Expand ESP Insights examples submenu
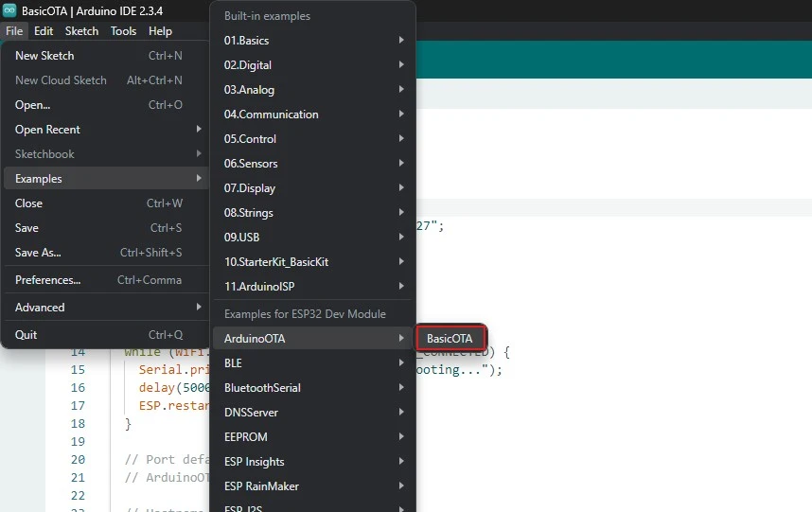812x512 pixels. pos(313,461)
